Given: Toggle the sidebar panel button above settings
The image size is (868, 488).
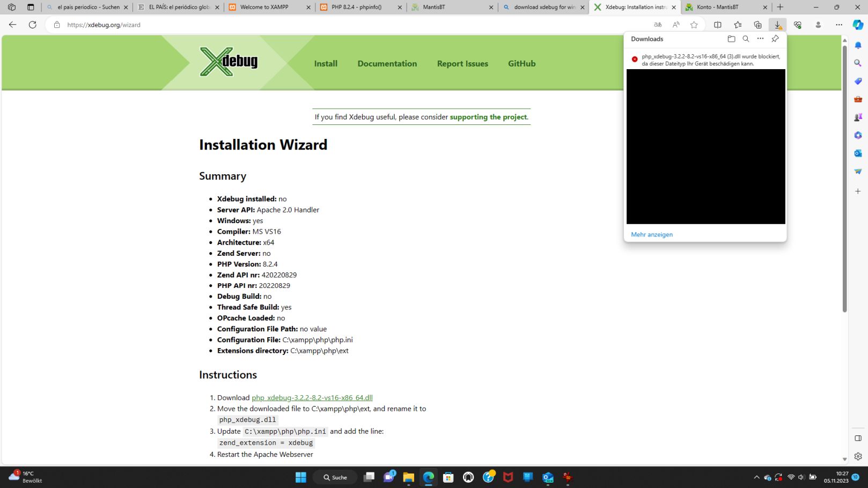Looking at the screenshot, I should click(858, 438).
